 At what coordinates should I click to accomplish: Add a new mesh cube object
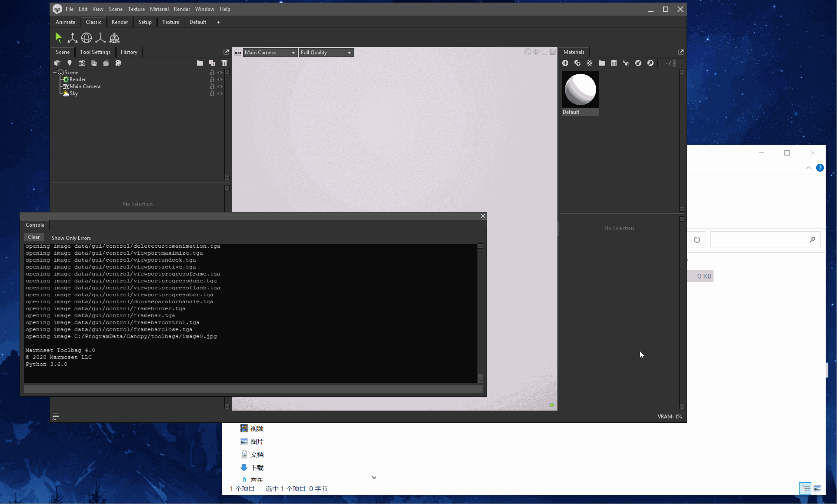coord(57,63)
